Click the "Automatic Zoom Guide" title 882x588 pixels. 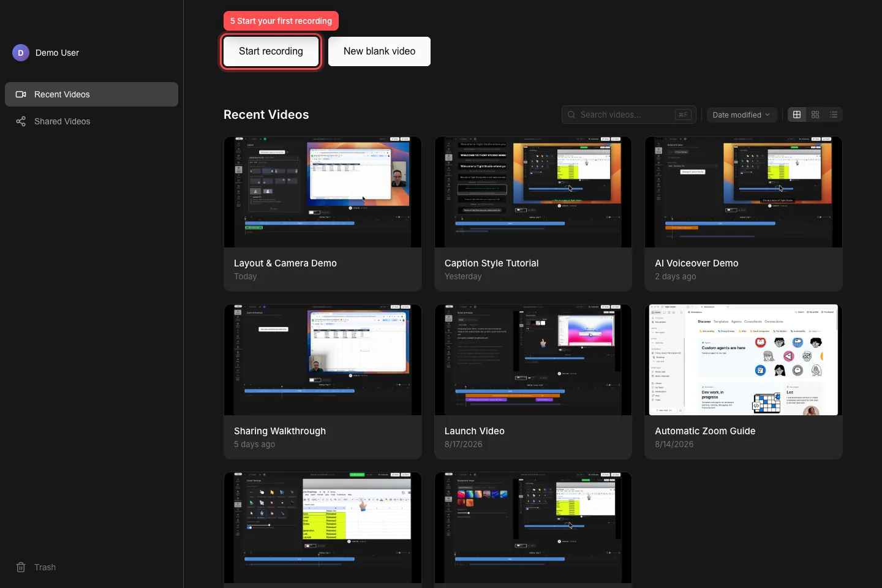(705, 431)
